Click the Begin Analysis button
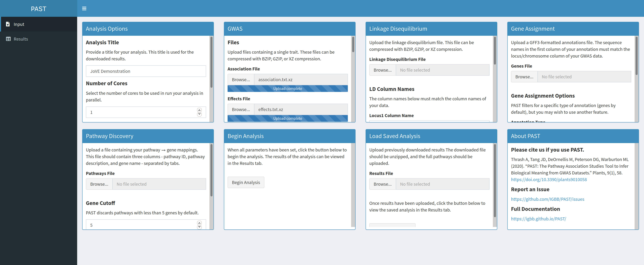The height and width of the screenshot is (265, 644). click(x=246, y=182)
